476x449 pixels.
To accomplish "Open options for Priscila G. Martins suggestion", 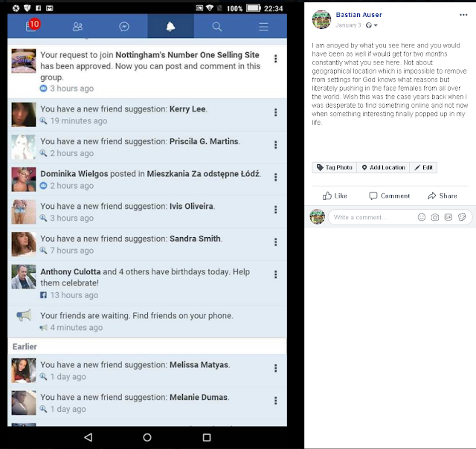I will [276, 145].
